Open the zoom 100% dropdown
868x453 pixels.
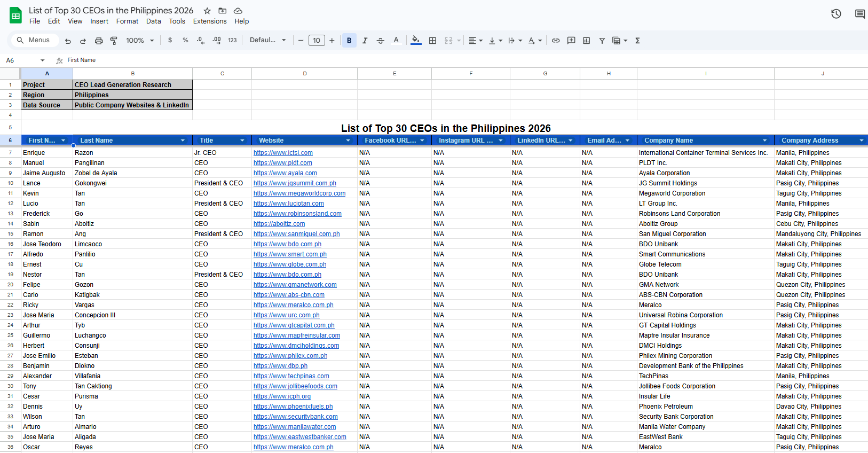tap(140, 41)
